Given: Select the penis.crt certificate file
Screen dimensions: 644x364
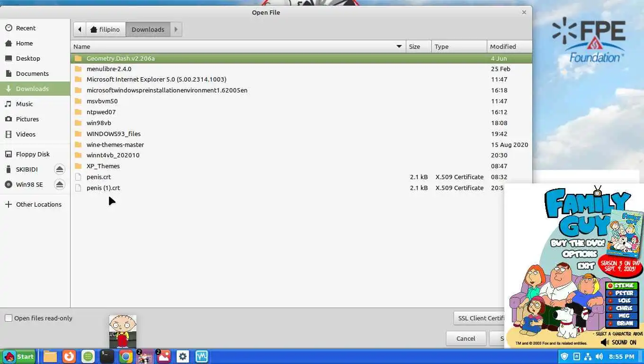Looking at the screenshot, I should (302, 177).
